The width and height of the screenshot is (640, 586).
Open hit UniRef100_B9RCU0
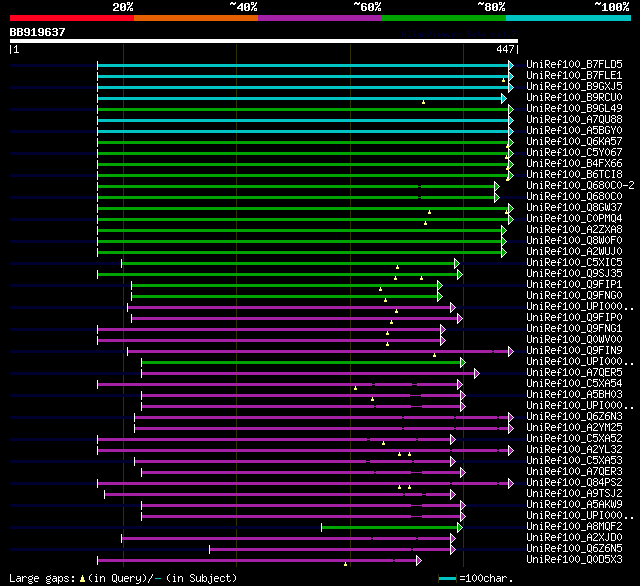pyautogui.click(x=574, y=98)
